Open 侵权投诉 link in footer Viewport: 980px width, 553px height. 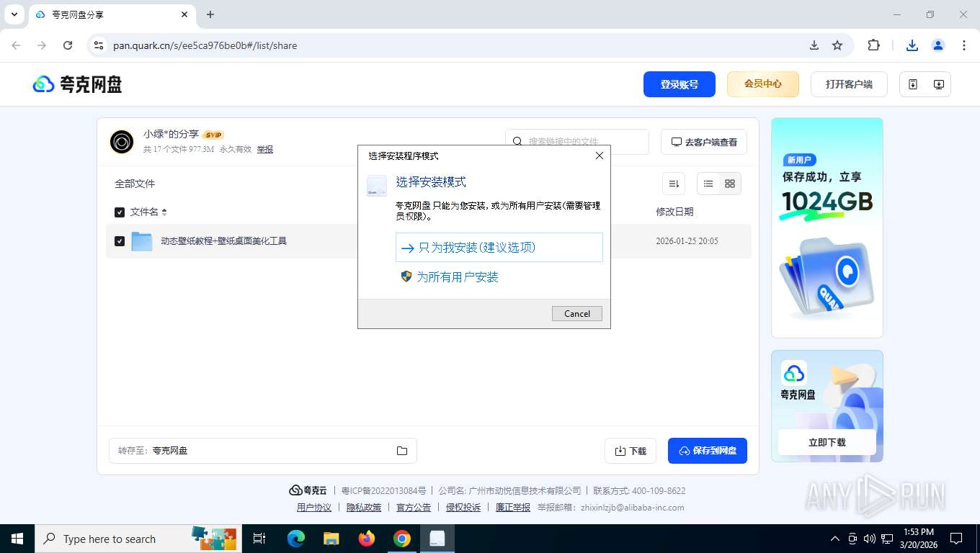pyautogui.click(x=463, y=508)
